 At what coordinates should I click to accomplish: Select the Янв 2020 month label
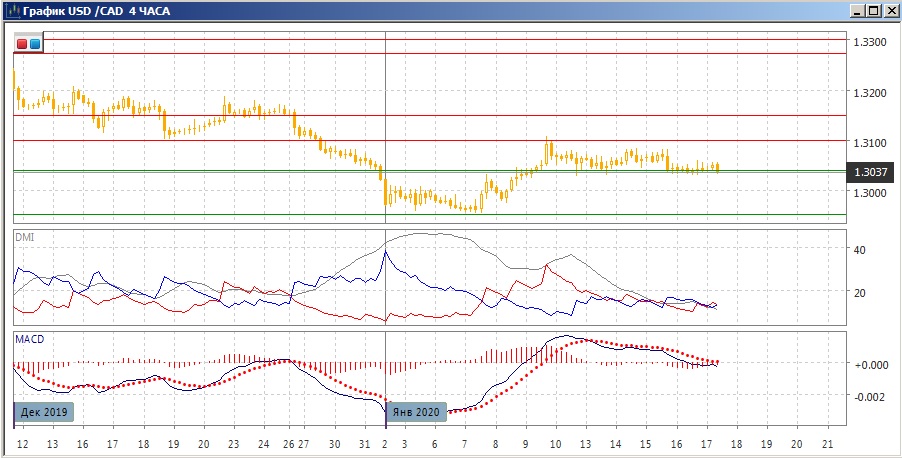(416, 412)
